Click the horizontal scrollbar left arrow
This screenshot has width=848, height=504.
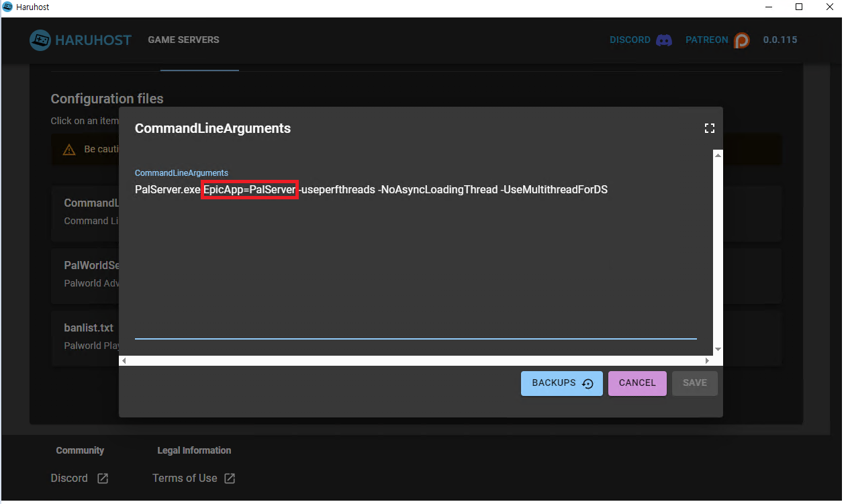coord(124,361)
